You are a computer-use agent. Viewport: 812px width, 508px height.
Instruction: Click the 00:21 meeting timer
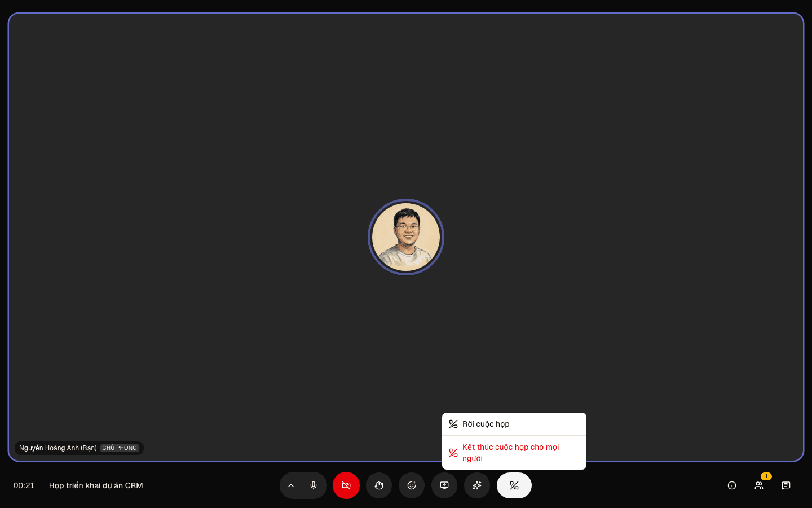[24, 485]
